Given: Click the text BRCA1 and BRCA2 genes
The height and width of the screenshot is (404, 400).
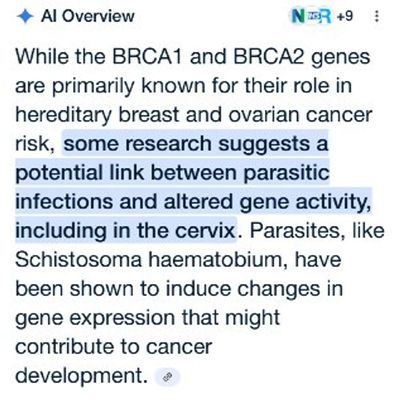Looking at the screenshot, I should 241,57.
